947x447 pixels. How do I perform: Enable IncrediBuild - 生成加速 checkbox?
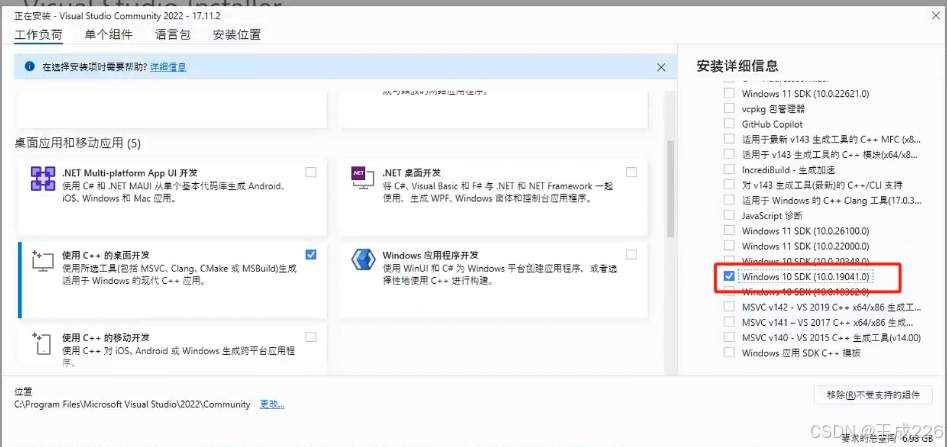(730, 169)
